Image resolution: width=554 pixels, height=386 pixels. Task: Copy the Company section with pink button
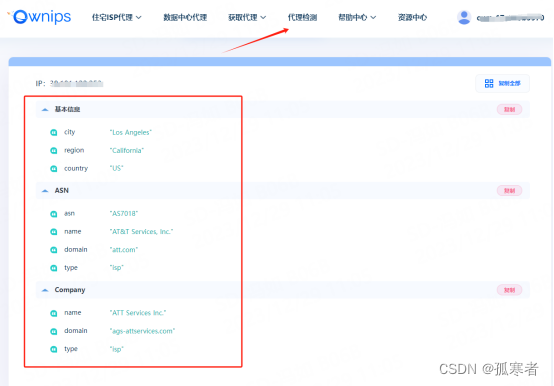point(509,290)
